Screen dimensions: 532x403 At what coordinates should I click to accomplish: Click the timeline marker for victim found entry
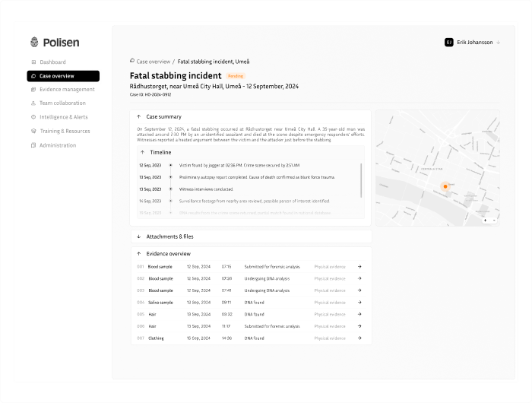(x=171, y=165)
